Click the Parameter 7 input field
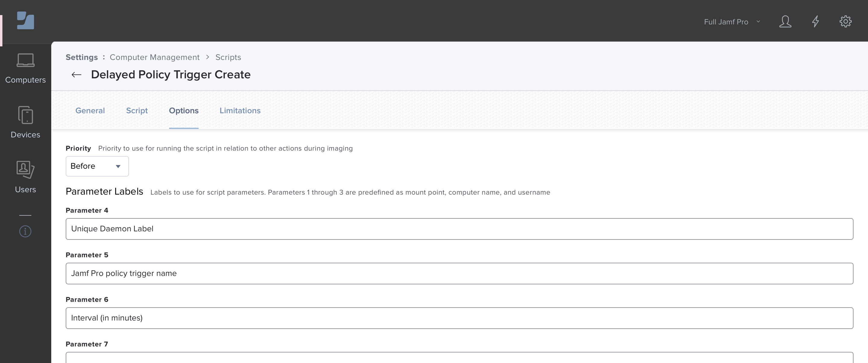The width and height of the screenshot is (868, 363). point(459,357)
